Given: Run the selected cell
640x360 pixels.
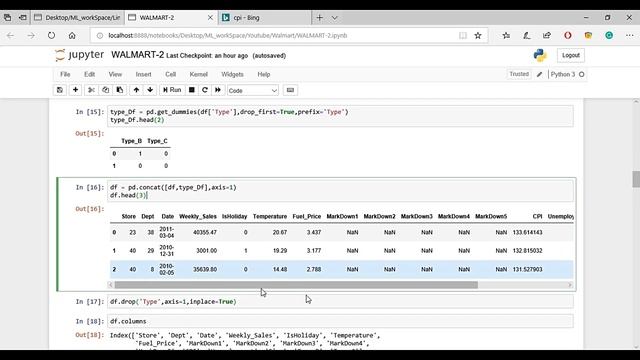Looking at the screenshot, I should click(172, 90).
